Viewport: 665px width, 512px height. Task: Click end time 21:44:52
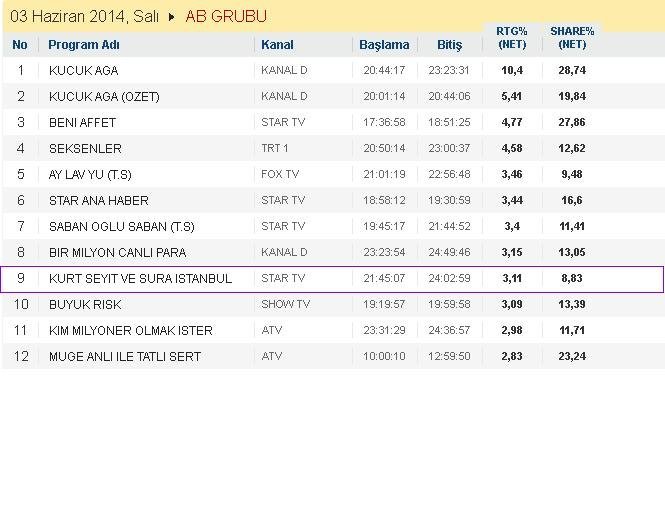click(449, 226)
